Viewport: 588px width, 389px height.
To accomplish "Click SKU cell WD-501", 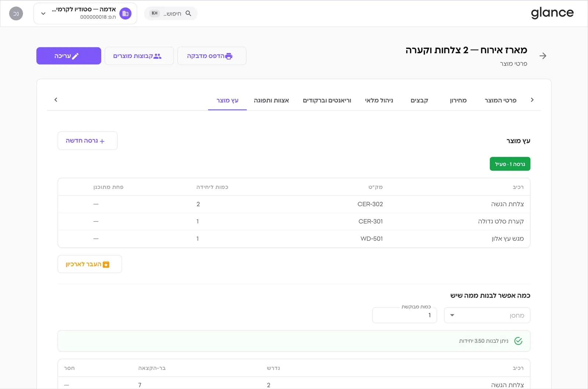I will pos(372,238).
